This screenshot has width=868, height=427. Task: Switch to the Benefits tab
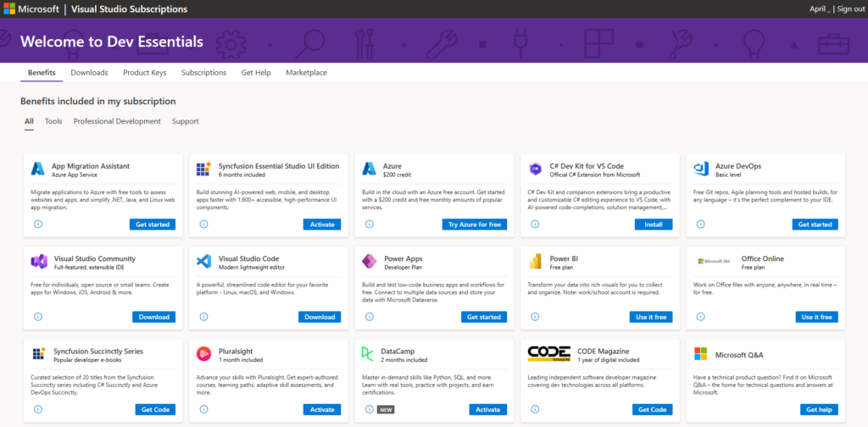pos(42,73)
